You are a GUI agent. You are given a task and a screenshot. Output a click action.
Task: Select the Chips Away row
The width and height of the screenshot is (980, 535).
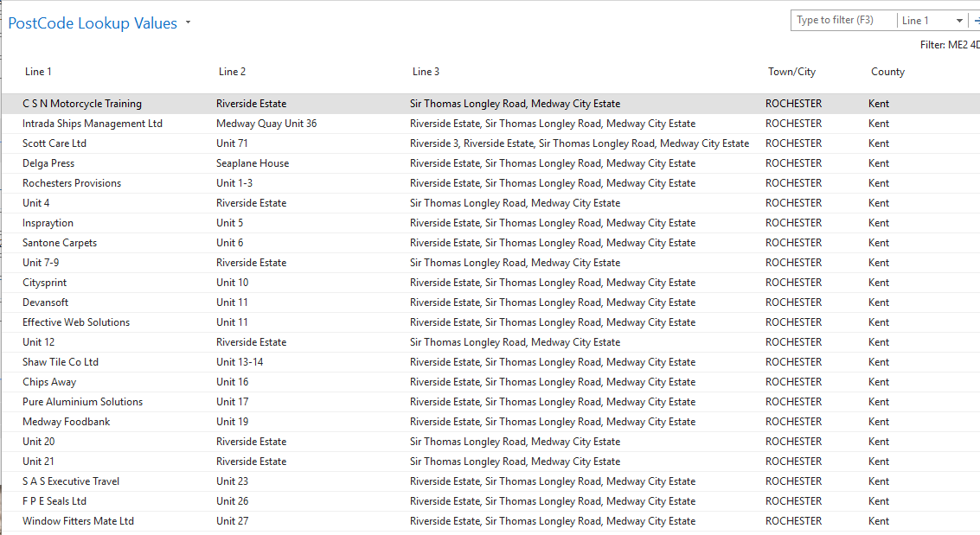[490, 382]
